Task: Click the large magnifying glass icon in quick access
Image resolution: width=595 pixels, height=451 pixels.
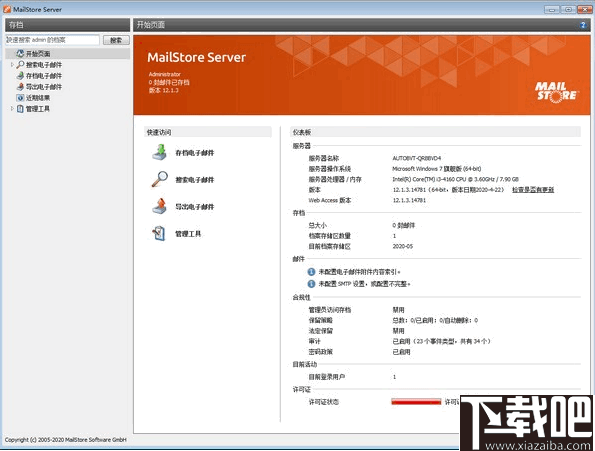Action: point(160,179)
